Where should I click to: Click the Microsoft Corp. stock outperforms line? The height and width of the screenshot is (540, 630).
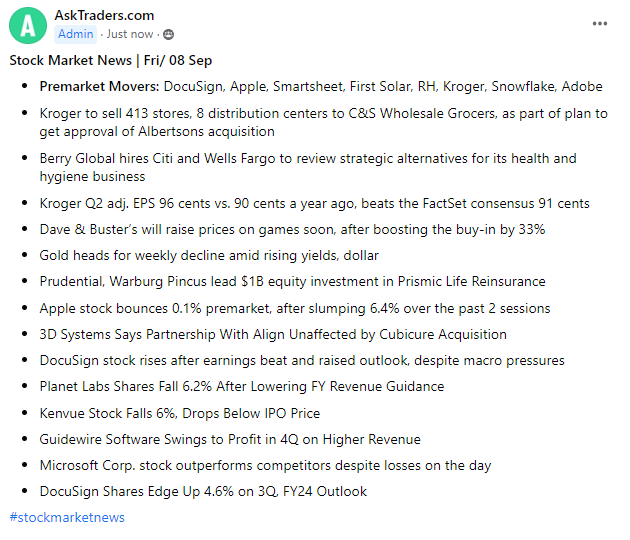(265, 465)
